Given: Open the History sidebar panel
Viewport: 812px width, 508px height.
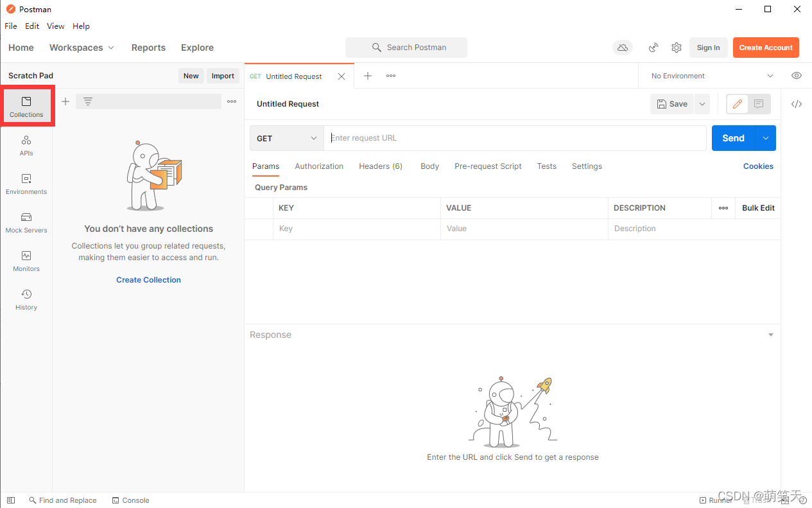Looking at the screenshot, I should click(x=26, y=299).
